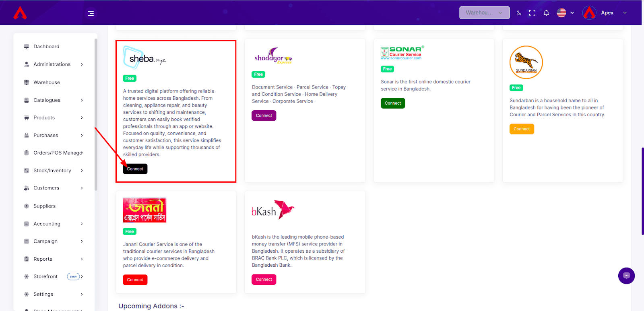Connect the Sundarban courier addon
Image resolution: width=644 pixels, height=311 pixels.
[x=522, y=129]
